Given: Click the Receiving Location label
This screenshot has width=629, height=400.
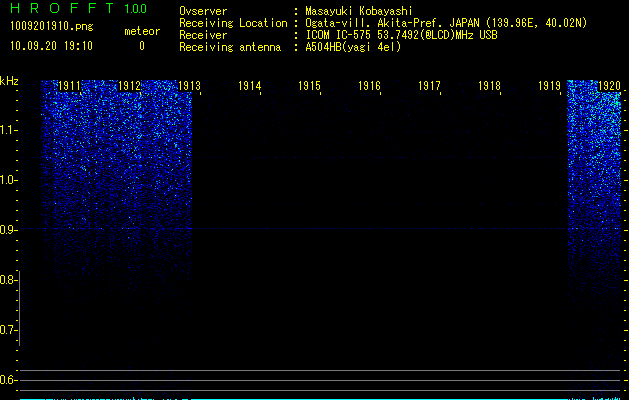Looking at the screenshot, I should coord(233,23).
